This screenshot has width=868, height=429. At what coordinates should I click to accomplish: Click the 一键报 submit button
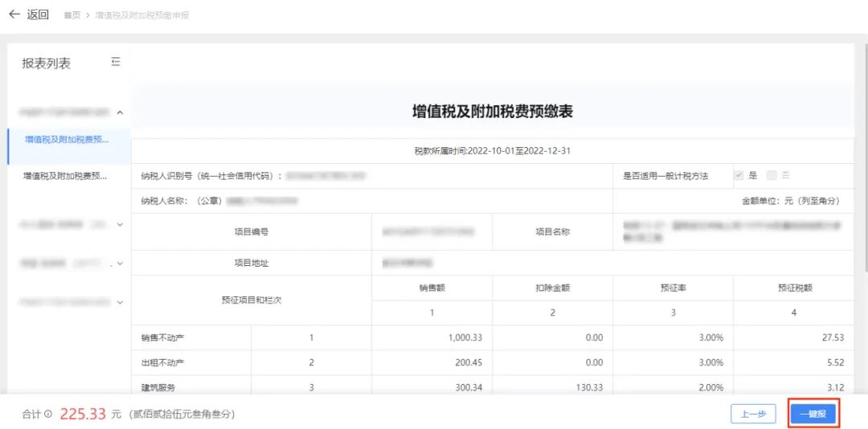coord(813,414)
